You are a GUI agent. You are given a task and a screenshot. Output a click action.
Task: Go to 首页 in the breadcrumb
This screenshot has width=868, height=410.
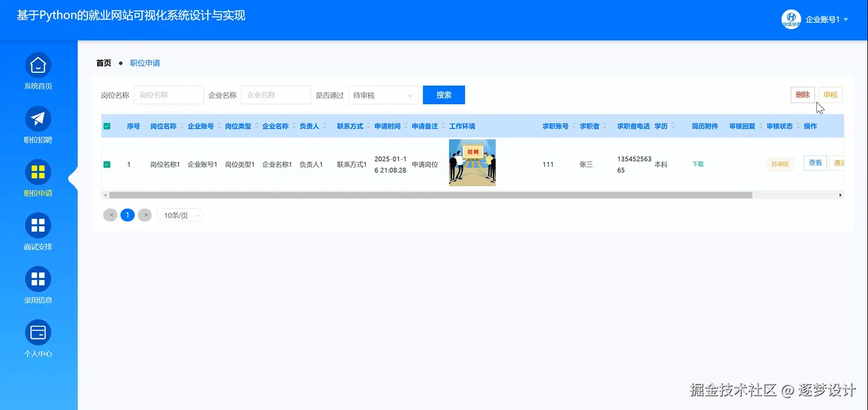[102, 63]
